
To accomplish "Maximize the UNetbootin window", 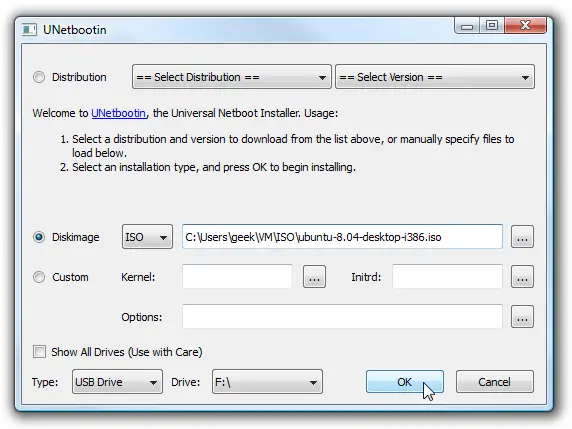I will (492, 26).
